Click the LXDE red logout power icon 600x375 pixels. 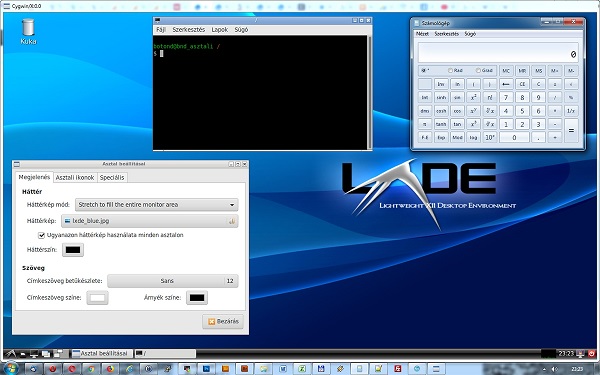(592, 354)
